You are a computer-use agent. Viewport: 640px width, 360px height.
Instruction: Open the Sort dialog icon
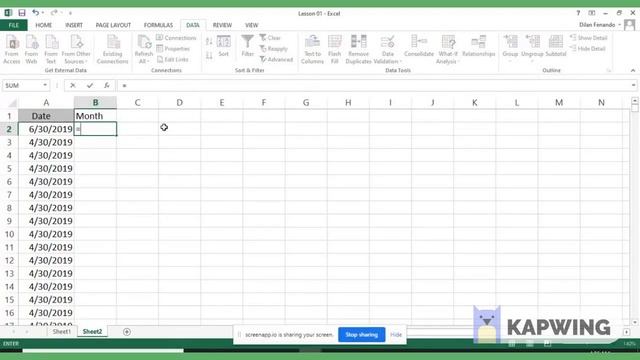point(224,46)
